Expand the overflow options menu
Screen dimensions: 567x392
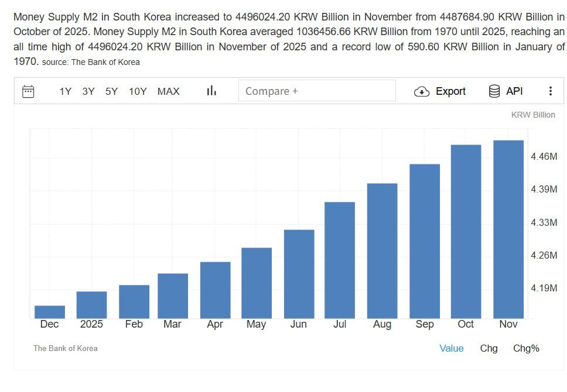[550, 91]
